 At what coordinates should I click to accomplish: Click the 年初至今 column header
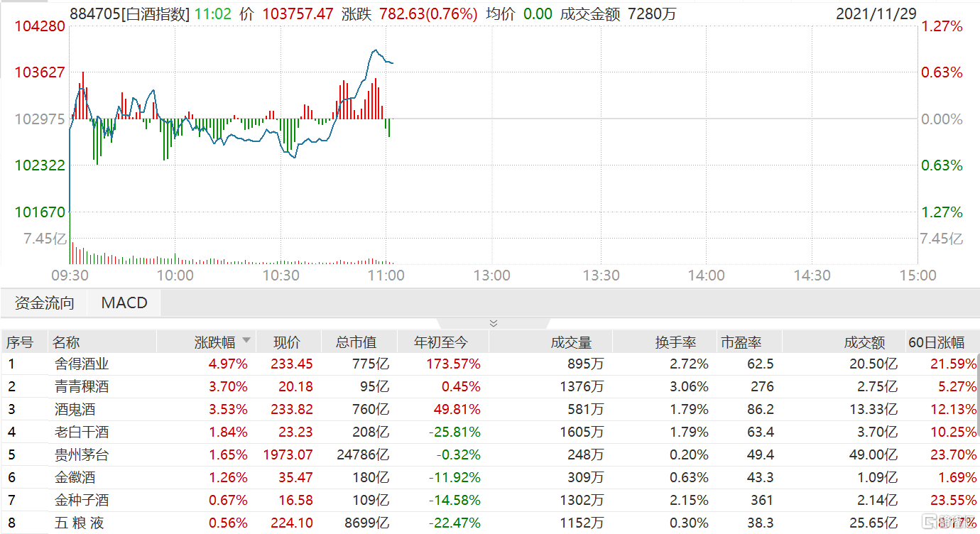point(441,342)
